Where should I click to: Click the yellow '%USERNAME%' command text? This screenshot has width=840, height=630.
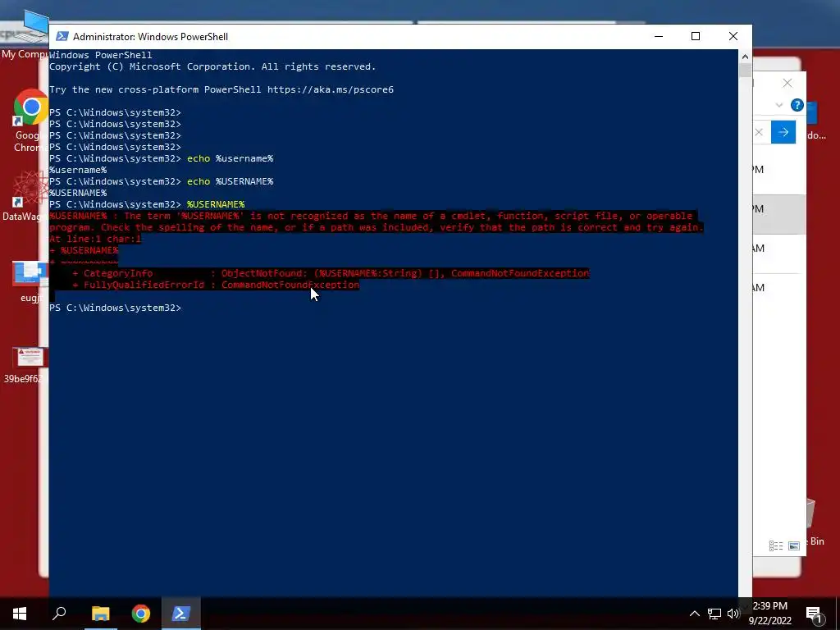point(216,204)
